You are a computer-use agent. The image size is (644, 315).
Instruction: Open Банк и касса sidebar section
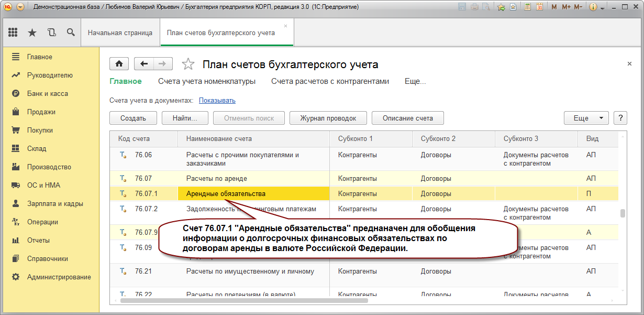coord(48,93)
